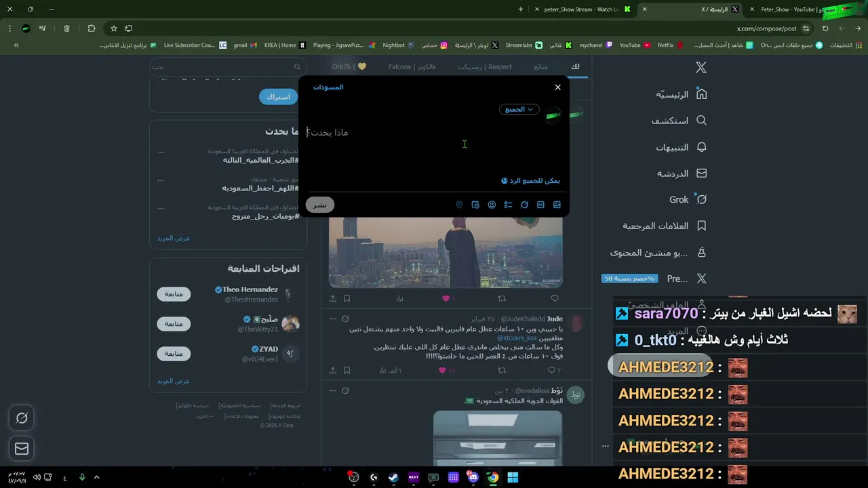
Task: Open Chrome extensions puzzle icon
Action: tap(92, 28)
